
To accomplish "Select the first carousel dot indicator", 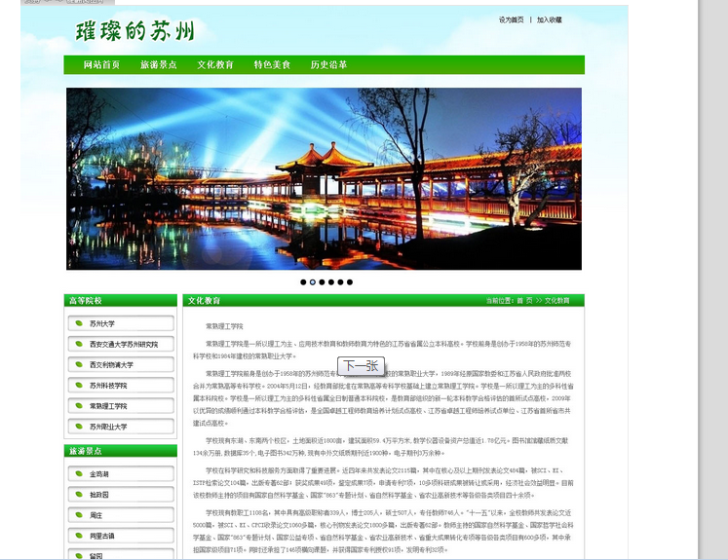I will (x=303, y=282).
